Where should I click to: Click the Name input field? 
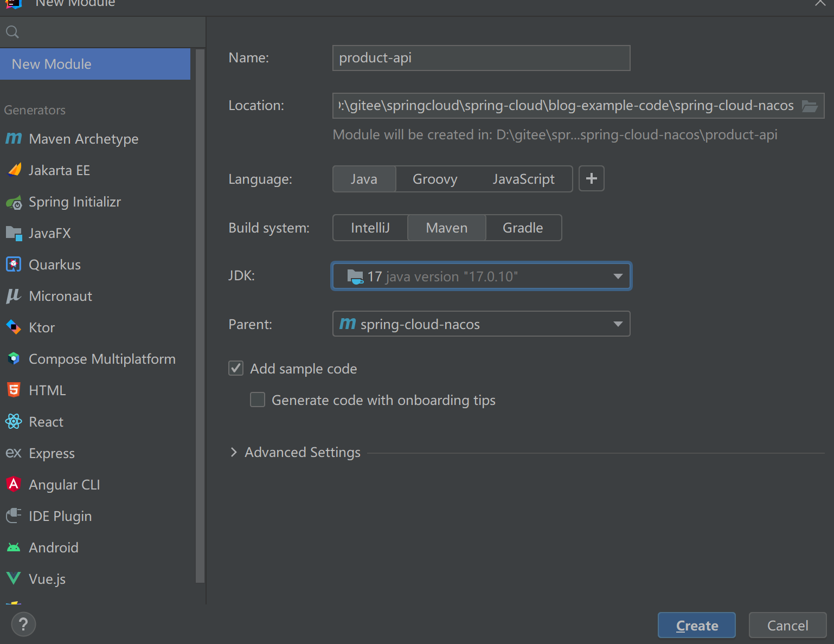click(x=482, y=58)
